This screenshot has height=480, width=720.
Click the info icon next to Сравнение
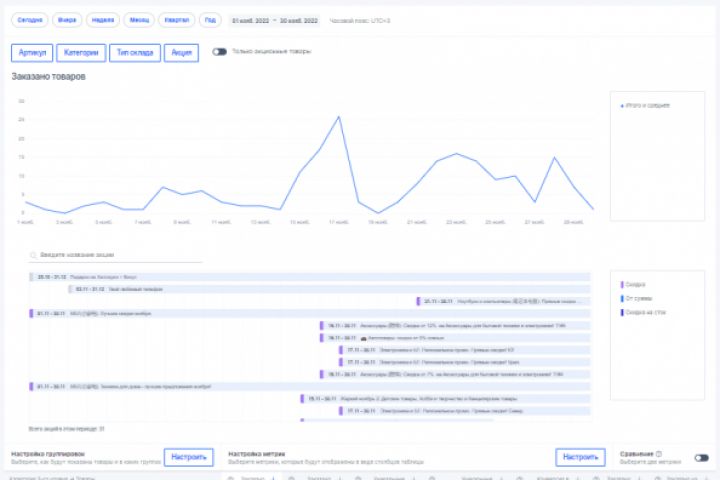coord(659,454)
